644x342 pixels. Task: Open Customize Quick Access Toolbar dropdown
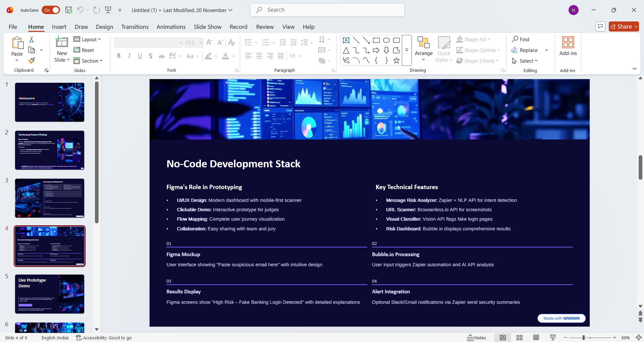120,10
